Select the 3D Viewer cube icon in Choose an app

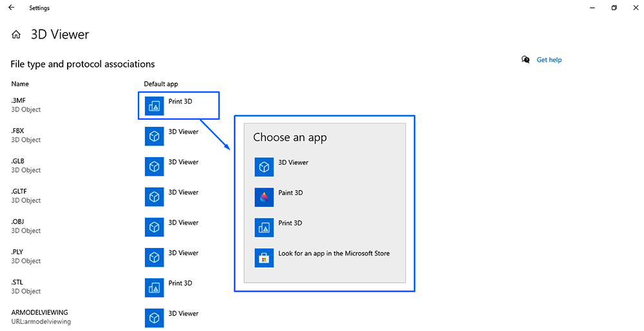(264, 167)
